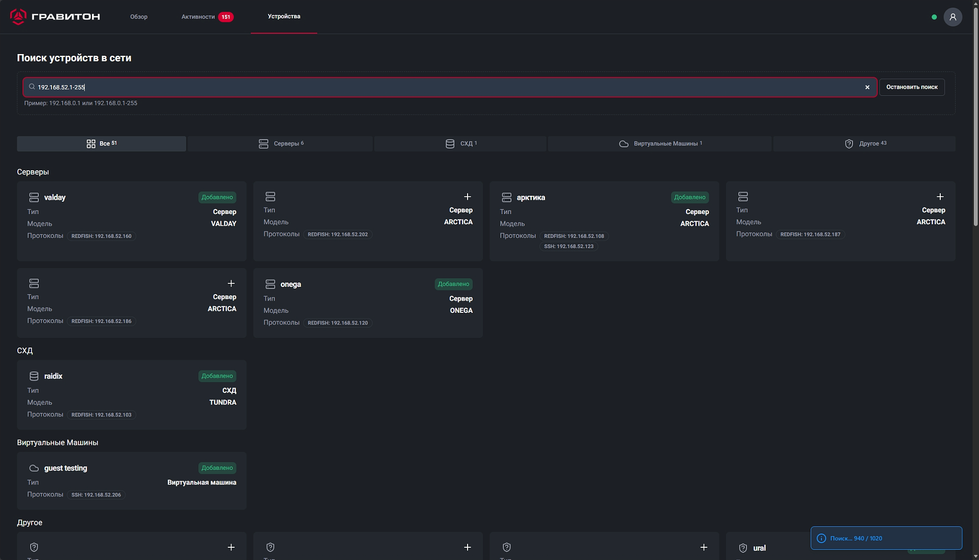
Task: Filter by СХД 1 category
Action: tap(460, 144)
